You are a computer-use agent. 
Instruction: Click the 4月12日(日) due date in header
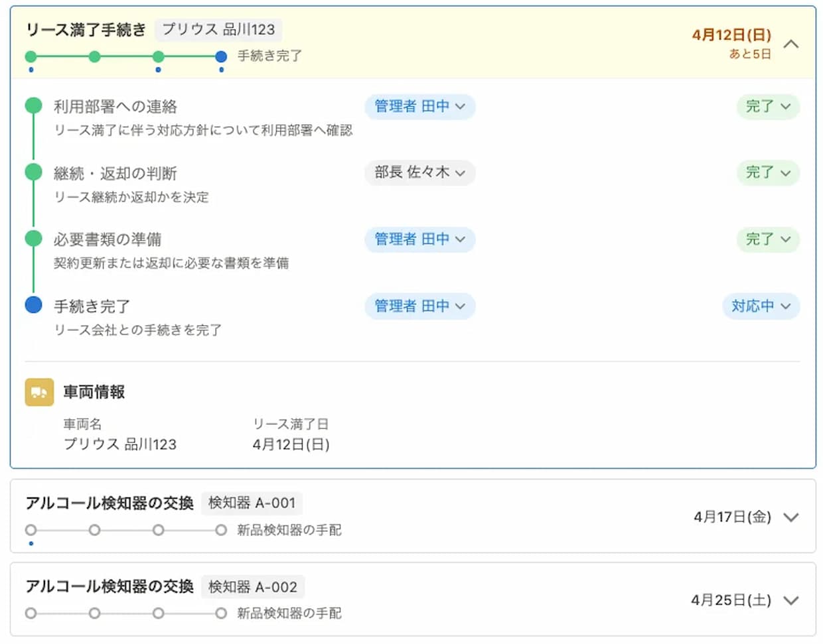tap(731, 34)
